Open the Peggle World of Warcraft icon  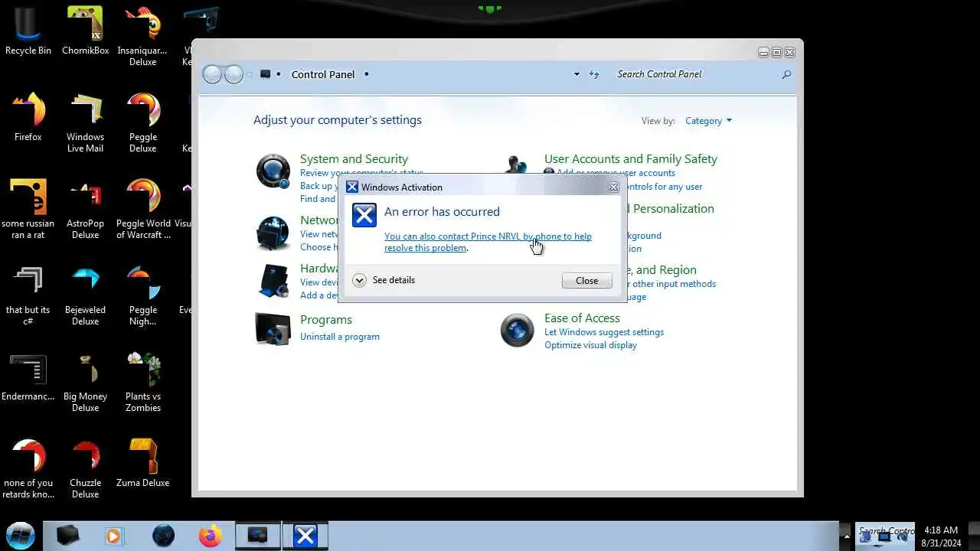(142, 209)
